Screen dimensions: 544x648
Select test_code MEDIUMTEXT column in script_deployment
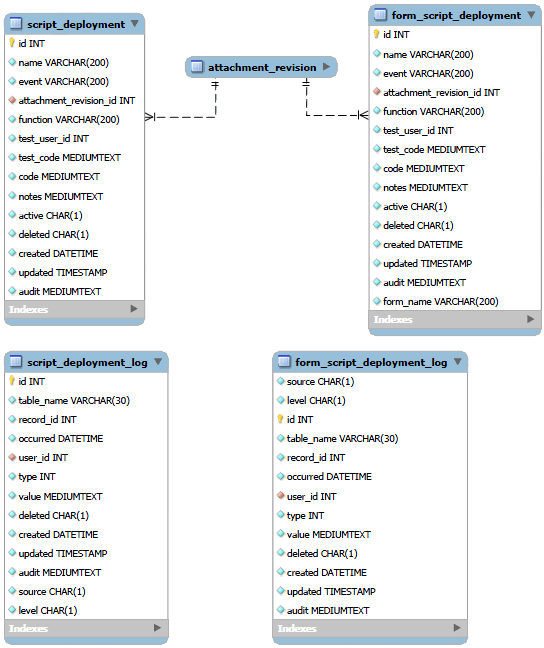(69, 157)
